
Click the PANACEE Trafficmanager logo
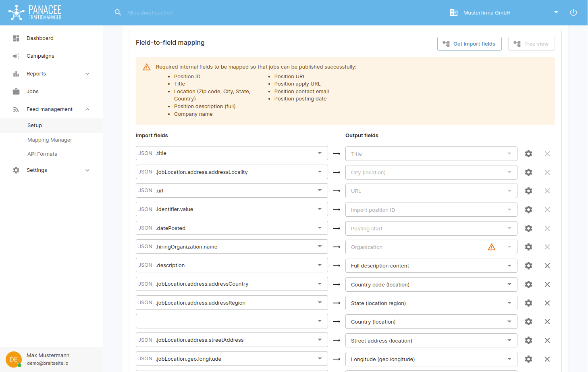(35, 13)
